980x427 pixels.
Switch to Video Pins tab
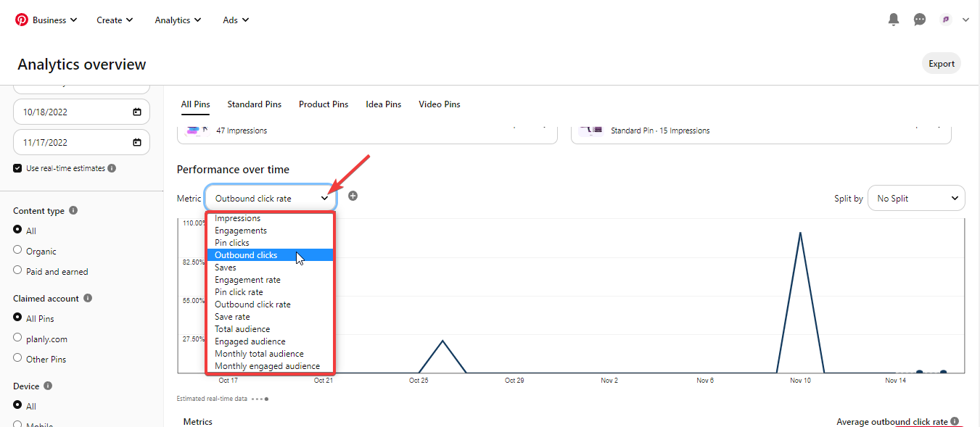[439, 104]
